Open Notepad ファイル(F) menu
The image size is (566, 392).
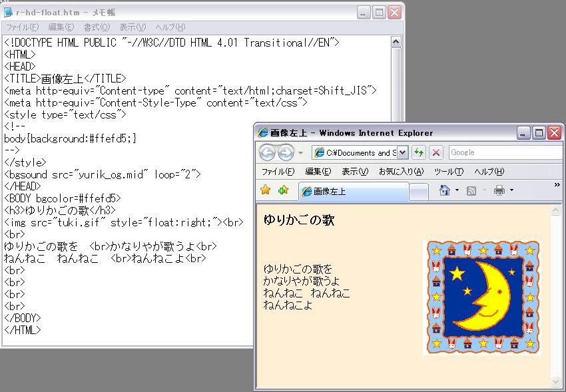point(22,27)
